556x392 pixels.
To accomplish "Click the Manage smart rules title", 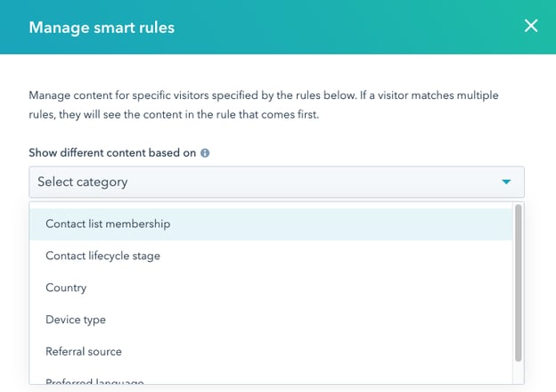I will pyautogui.click(x=102, y=27).
